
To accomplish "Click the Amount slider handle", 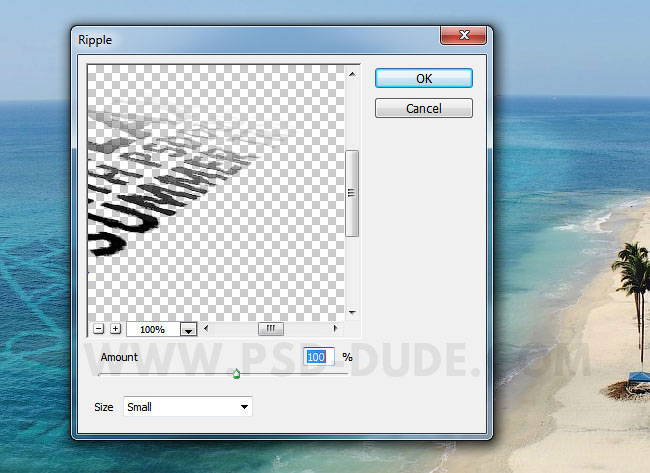I will tap(236, 374).
